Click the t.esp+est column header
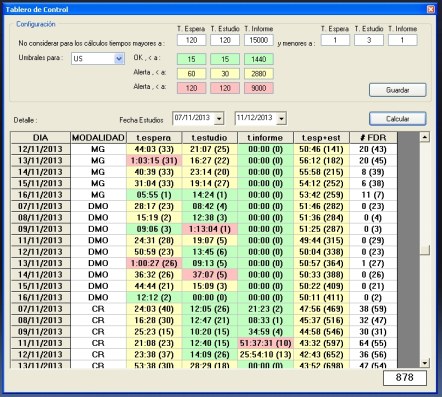The width and height of the screenshot is (442, 397). coord(321,138)
